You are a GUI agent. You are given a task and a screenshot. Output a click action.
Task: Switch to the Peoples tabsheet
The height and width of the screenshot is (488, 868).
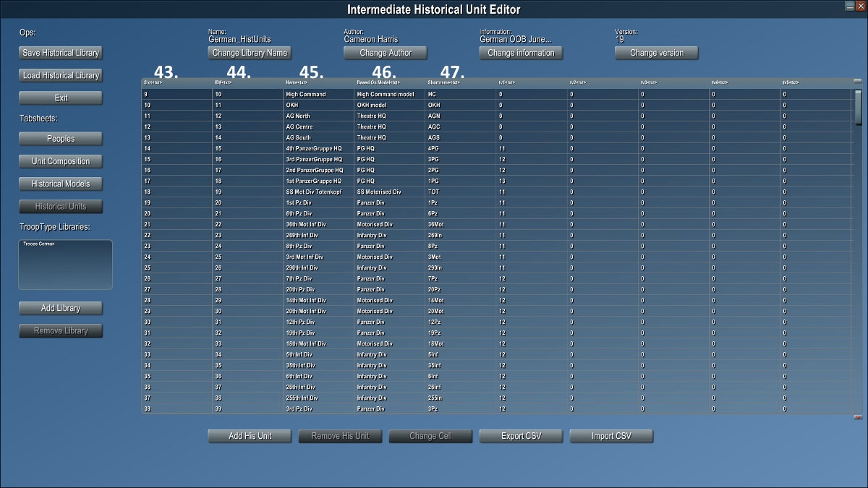pyautogui.click(x=61, y=139)
